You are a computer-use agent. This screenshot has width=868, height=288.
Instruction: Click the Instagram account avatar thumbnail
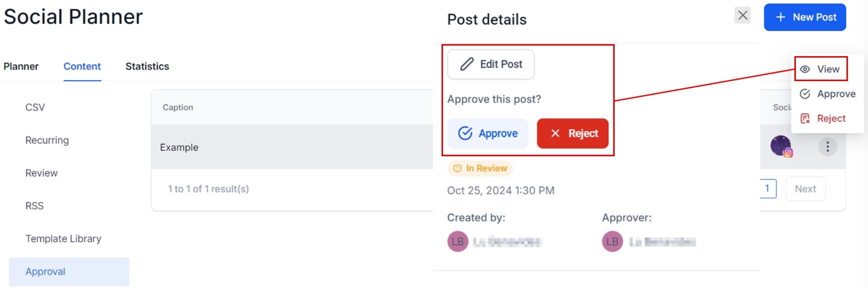click(x=781, y=146)
